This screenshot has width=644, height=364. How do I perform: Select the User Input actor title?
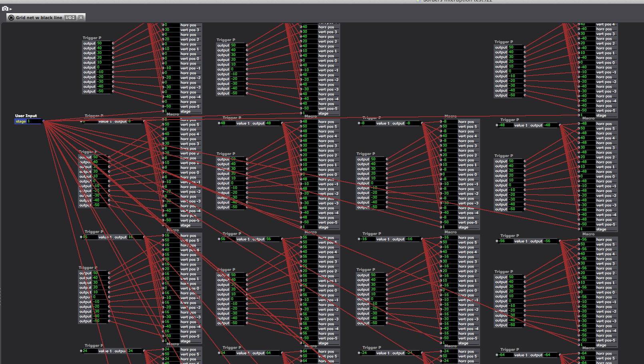pyautogui.click(x=26, y=116)
